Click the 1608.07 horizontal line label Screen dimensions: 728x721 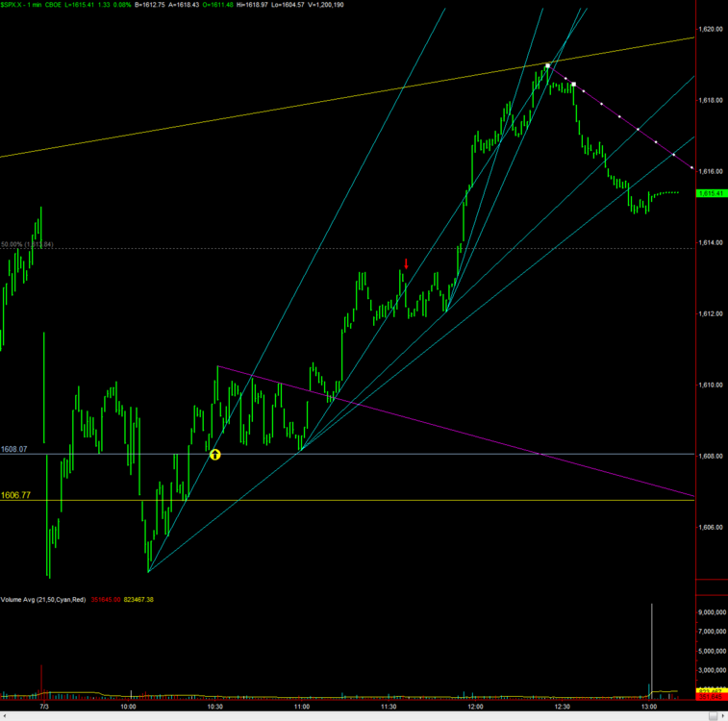(x=13, y=449)
